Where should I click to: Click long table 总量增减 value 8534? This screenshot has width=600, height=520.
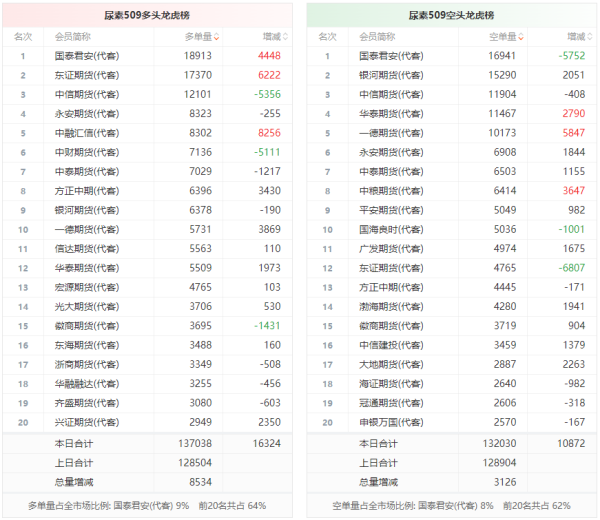(201, 482)
